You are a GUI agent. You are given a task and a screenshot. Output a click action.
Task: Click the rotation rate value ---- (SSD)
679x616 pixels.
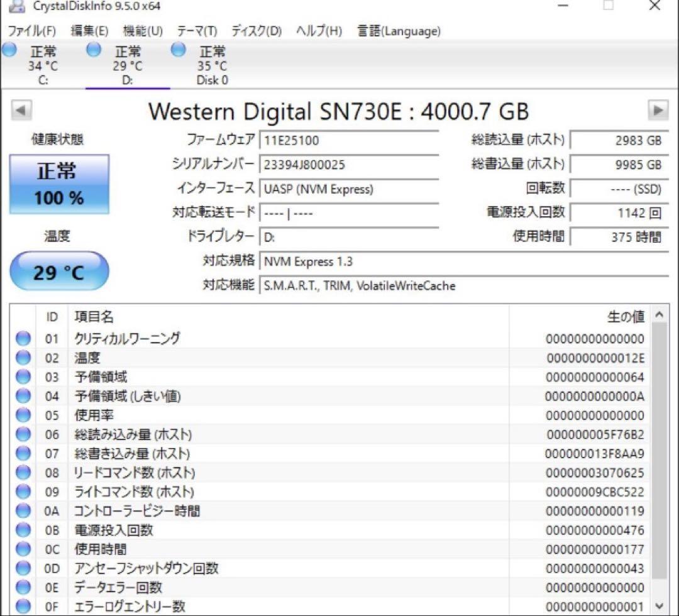(619, 189)
